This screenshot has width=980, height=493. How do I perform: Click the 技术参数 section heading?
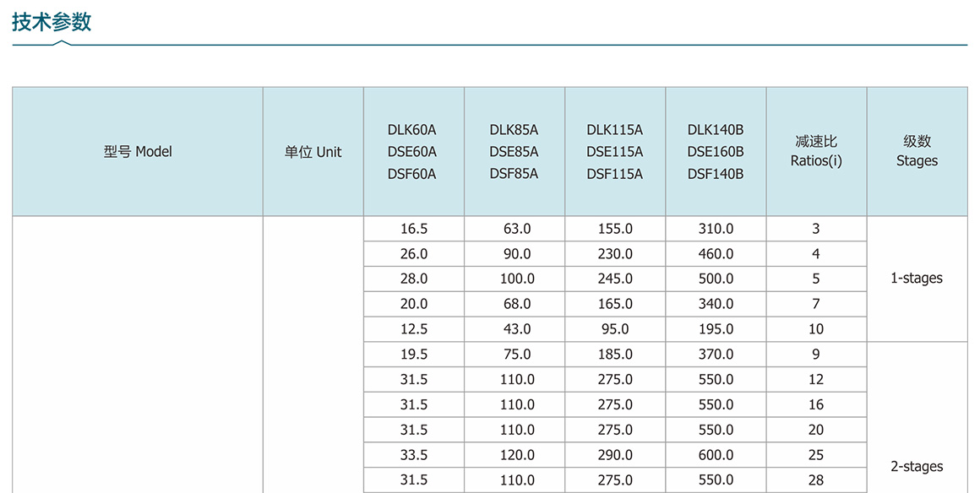click(x=52, y=23)
